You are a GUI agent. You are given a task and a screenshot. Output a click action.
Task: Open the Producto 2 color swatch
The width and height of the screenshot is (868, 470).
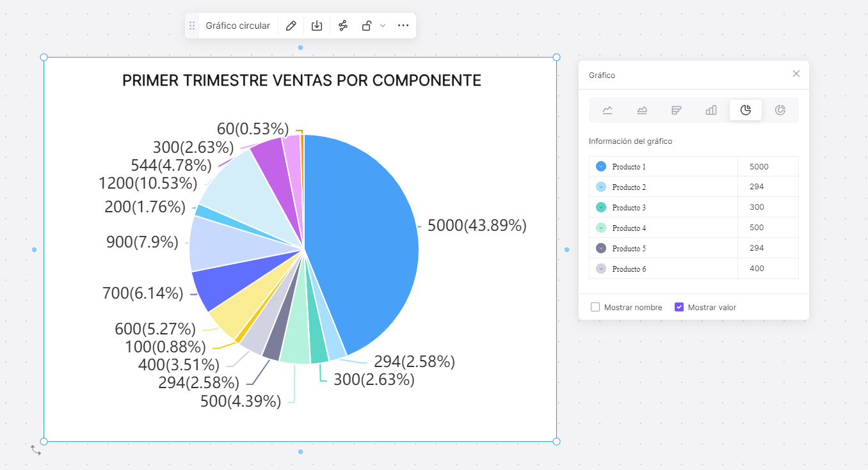point(601,187)
